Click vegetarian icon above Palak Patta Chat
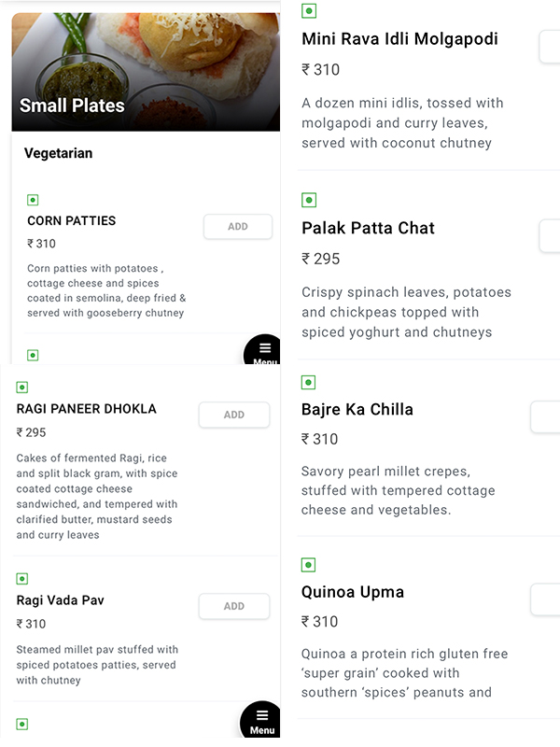Image resolution: width=560 pixels, height=747 pixels. point(309,200)
